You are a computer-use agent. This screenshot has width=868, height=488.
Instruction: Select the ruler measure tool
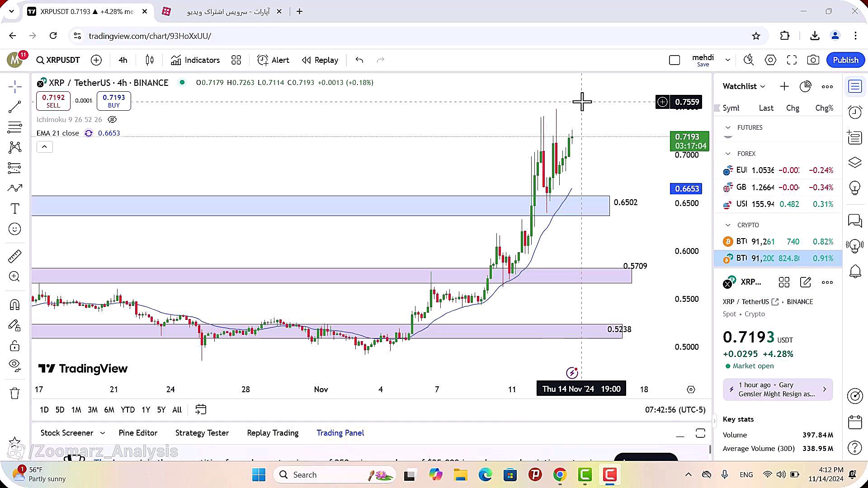(14, 256)
